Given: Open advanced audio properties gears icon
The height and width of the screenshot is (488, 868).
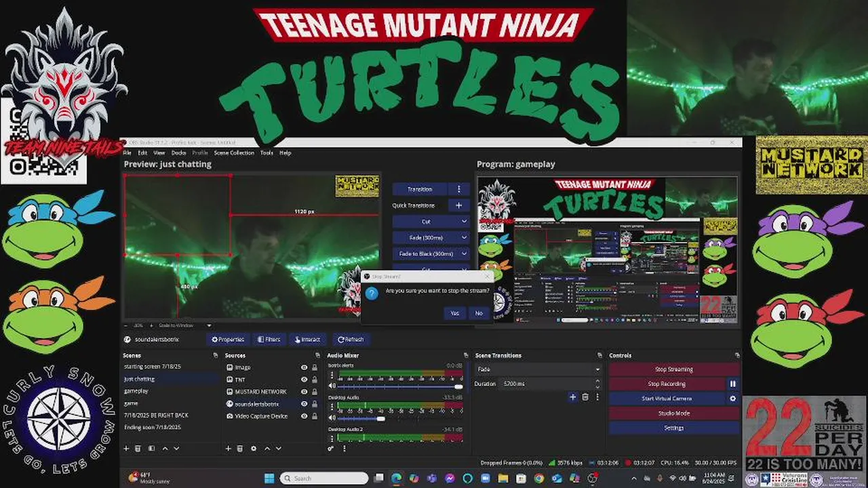Looking at the screenshot, I should (x=331, y=449).
